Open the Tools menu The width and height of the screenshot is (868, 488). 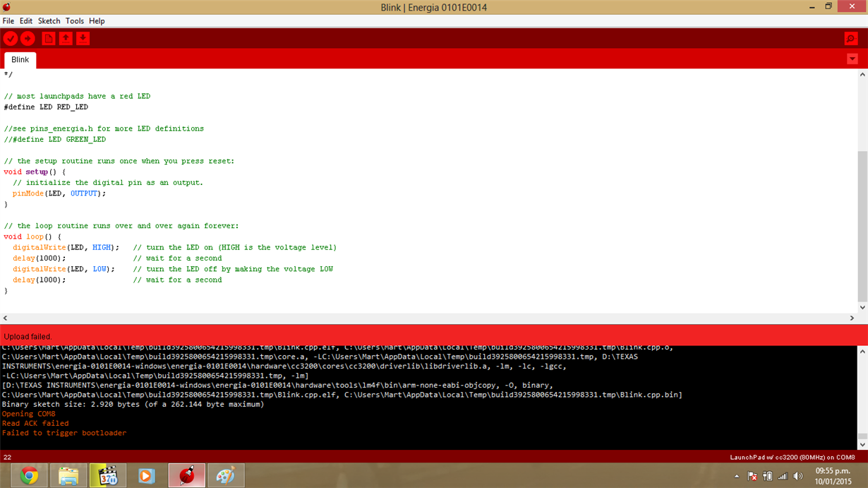[75, 21]
